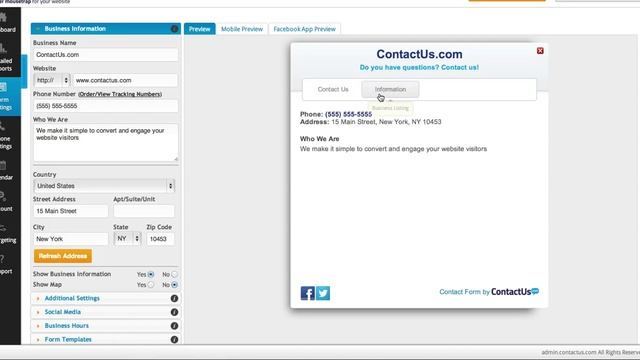This screenshot has height=360, width=640.
Task: Click the Street Address input field
Action: click(x=71, y=211)
